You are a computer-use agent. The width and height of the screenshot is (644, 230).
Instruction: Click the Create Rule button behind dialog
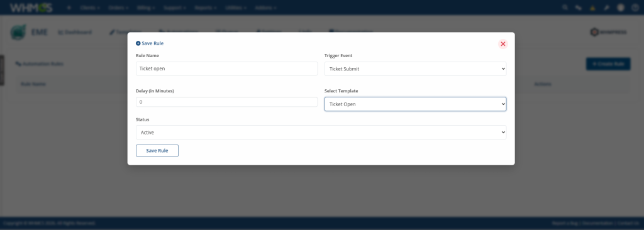click(608, 64)
